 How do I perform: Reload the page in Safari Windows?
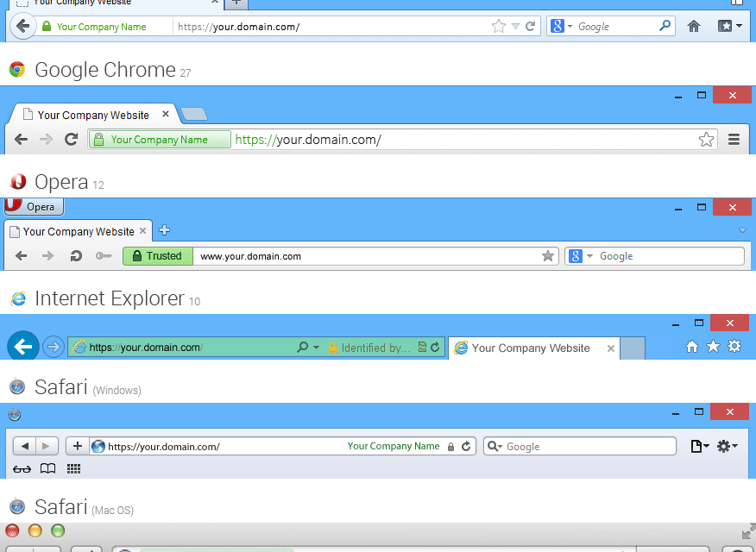click(x=466, y=447)
